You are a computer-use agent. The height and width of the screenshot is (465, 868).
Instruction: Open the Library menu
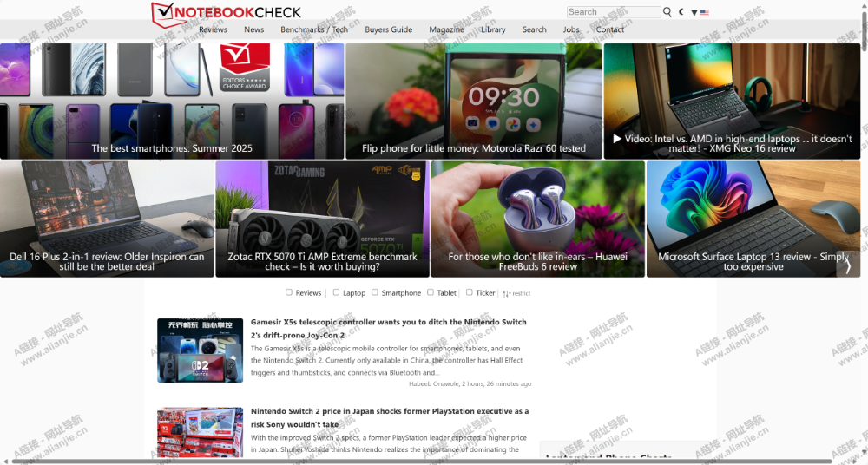493,29
